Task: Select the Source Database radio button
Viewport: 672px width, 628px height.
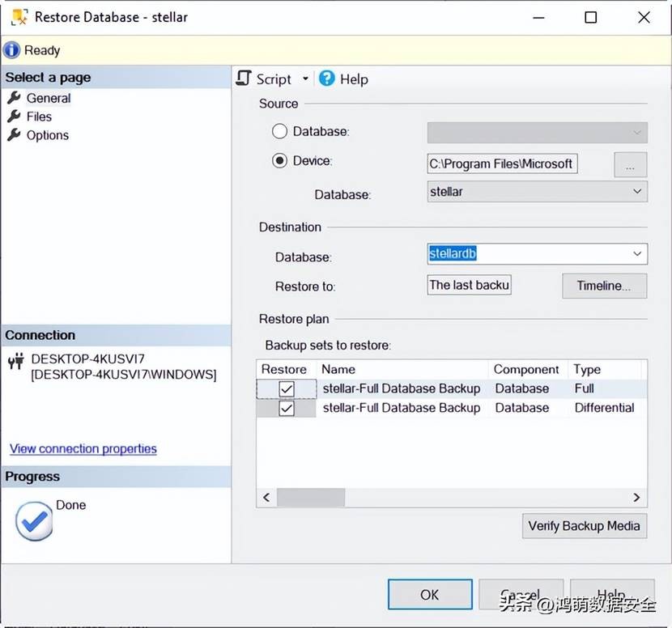Action: tap(279, 131)
